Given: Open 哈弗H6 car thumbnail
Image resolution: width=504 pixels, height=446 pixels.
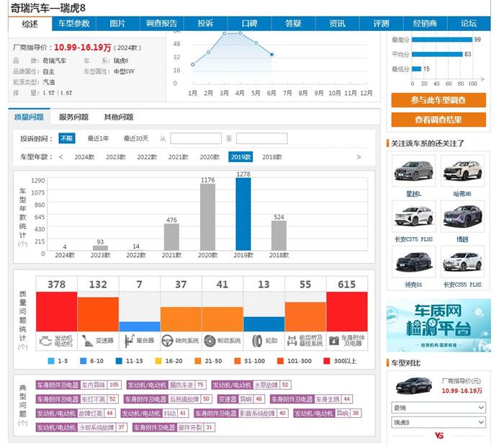Looking at the screenshot, I should [462, 171].
